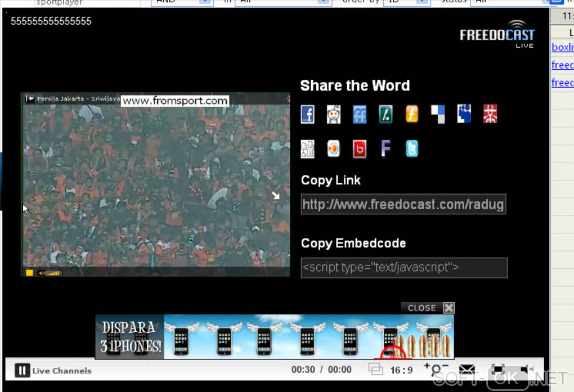Click the CLOSE label above the ad
The width and height of the screenshot is (574, 392).
coord(421,308)
